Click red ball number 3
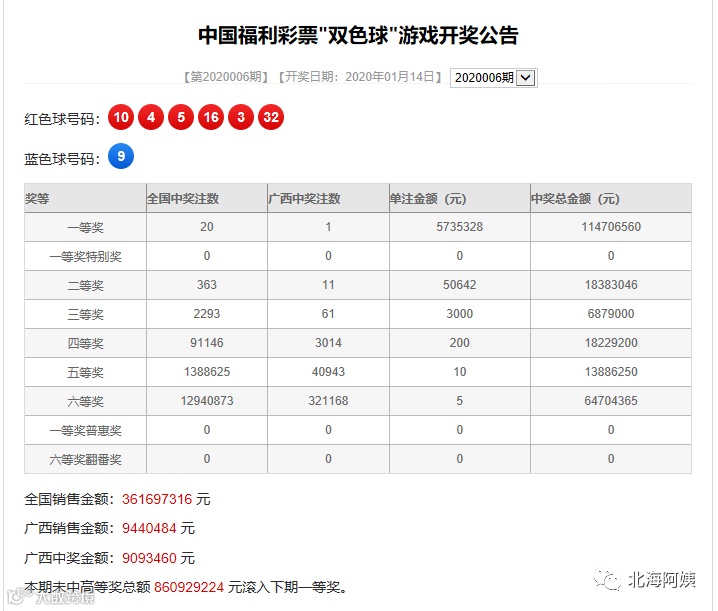 pyautogui.click(x=241, y=117)
